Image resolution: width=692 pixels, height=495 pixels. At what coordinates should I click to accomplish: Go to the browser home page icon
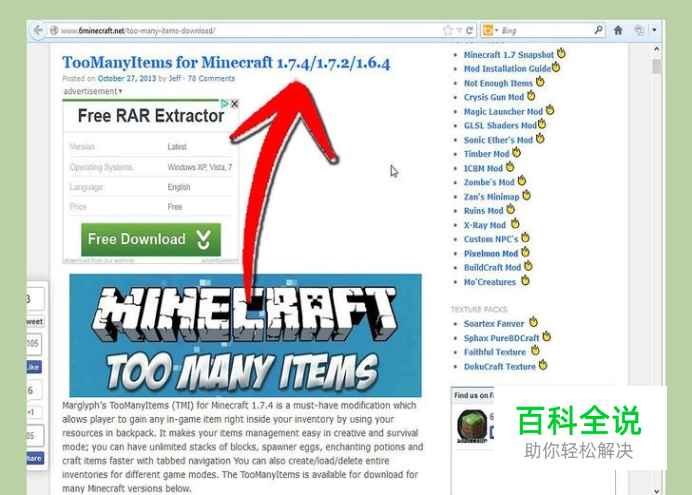tap(618, 30)
